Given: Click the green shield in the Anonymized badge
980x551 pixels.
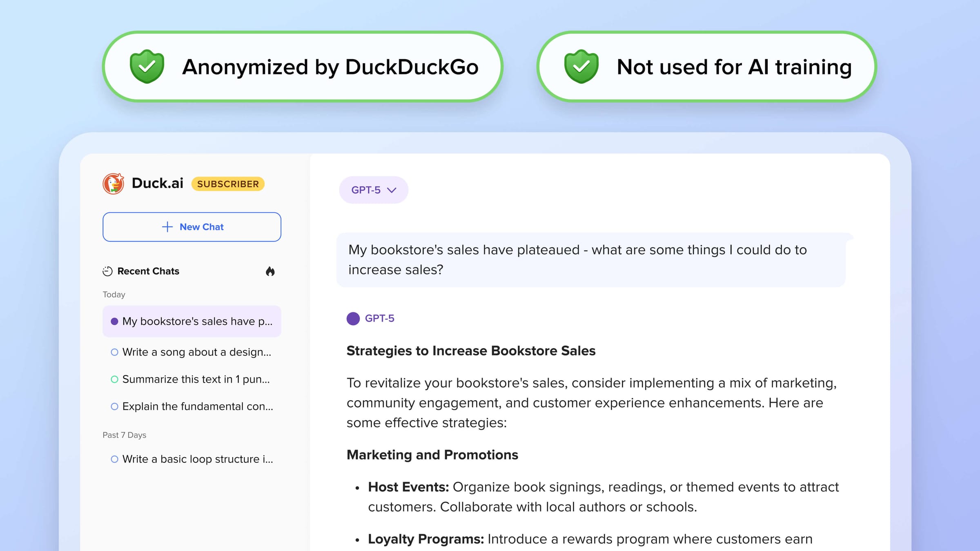Looking at the screenshot, I should pos(147,67).
